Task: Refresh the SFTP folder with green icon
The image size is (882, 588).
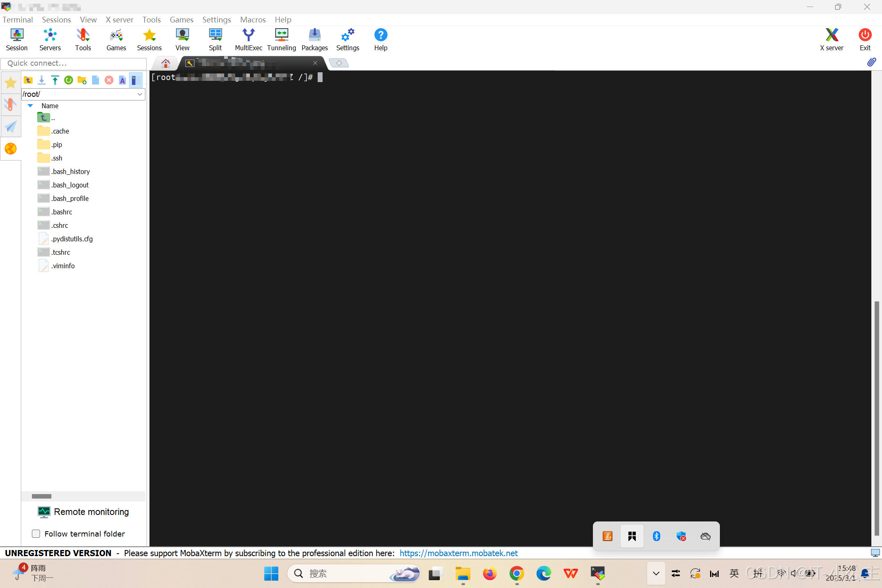Action: tap(69, 80)
